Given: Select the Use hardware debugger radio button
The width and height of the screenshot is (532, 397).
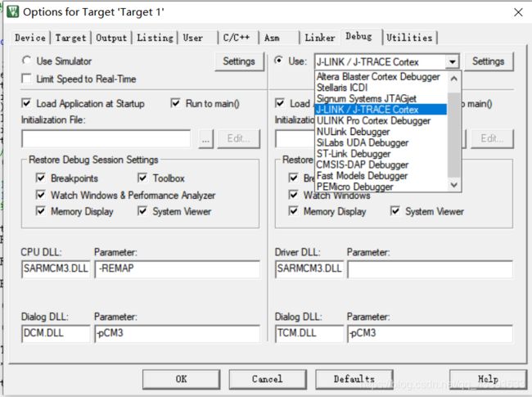Looking at the screenshot, I should click(279, 61).
